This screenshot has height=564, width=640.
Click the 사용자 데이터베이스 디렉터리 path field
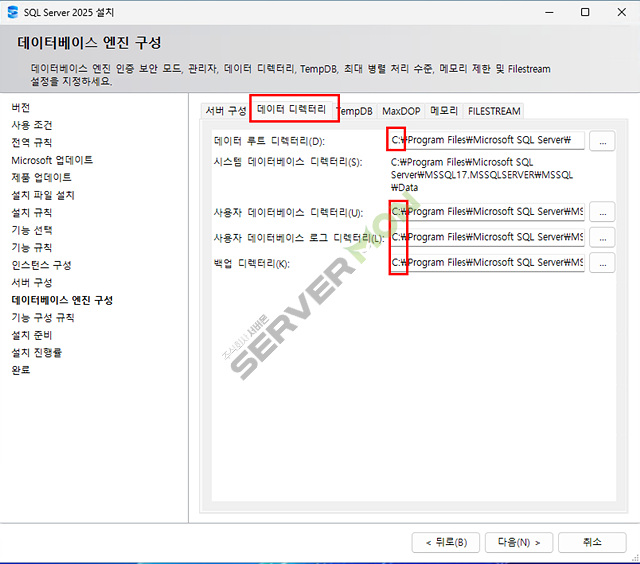point(487,212)
